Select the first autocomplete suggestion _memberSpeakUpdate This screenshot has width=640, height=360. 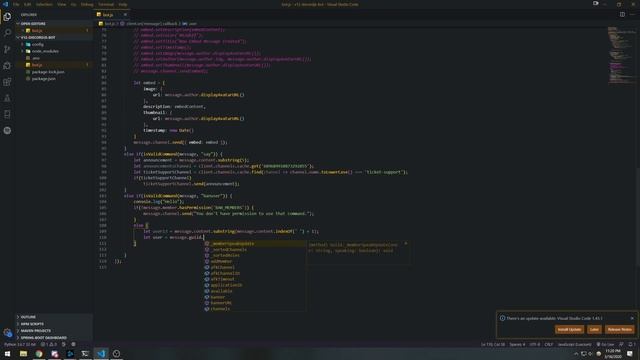[x=255, y=244]
